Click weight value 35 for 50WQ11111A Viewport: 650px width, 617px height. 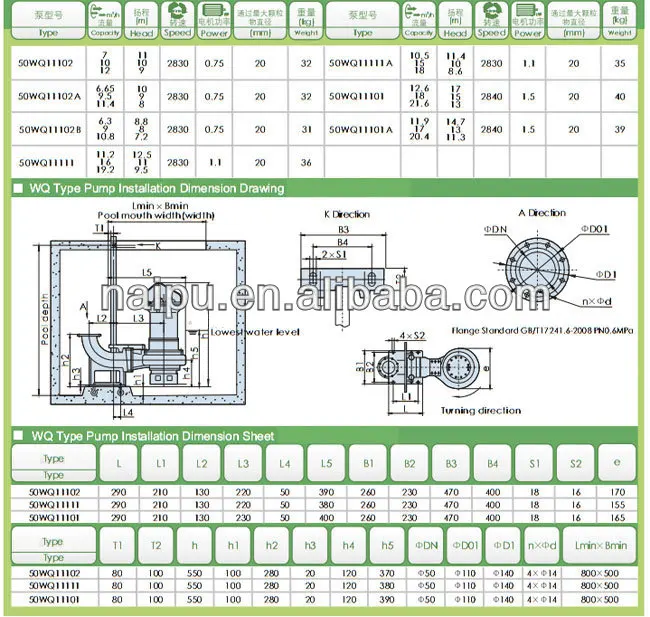tap(619, 63)
